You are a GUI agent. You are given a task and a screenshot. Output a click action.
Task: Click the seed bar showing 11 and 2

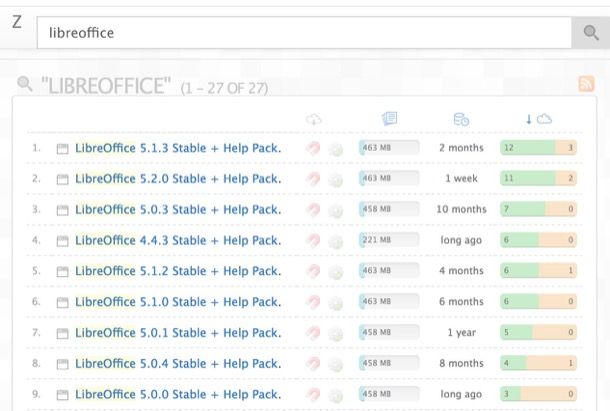(x=538, y=178)
